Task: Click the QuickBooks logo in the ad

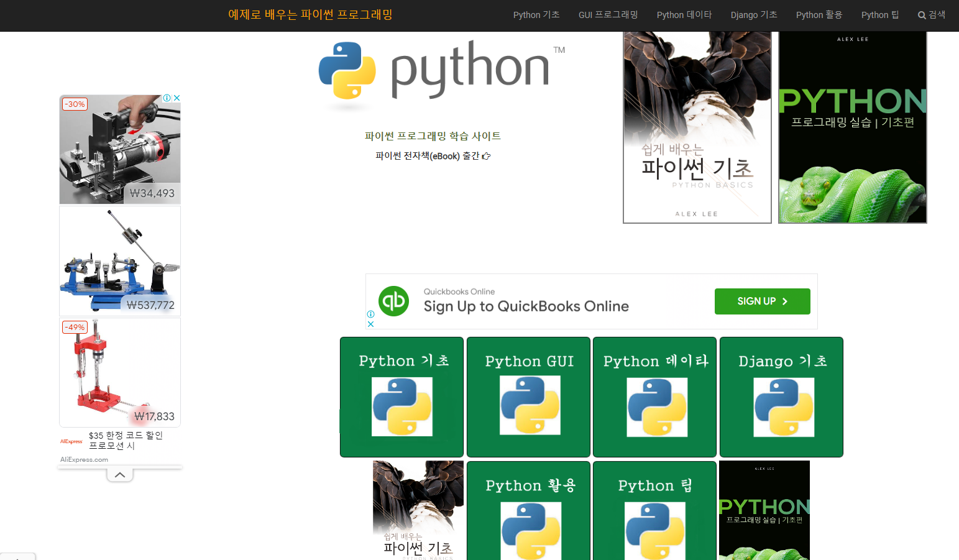Action: [x=394, y=301]
